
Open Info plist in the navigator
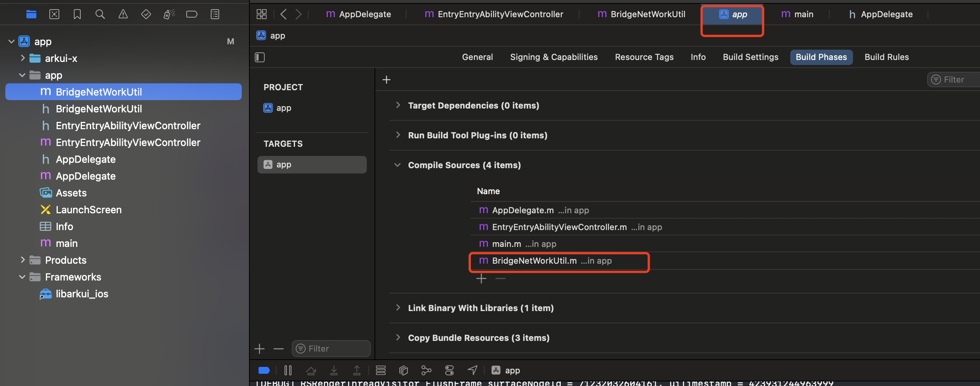point(56,227)
